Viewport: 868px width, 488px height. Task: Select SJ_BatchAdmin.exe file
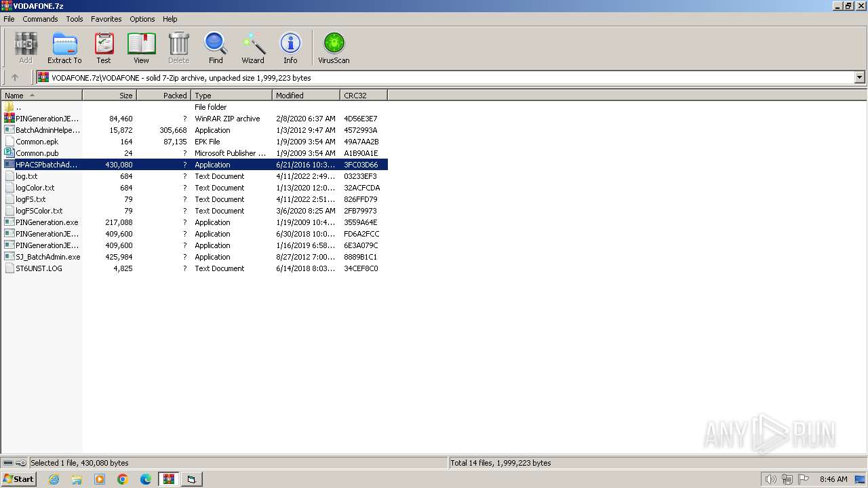[x=195, y=257]
